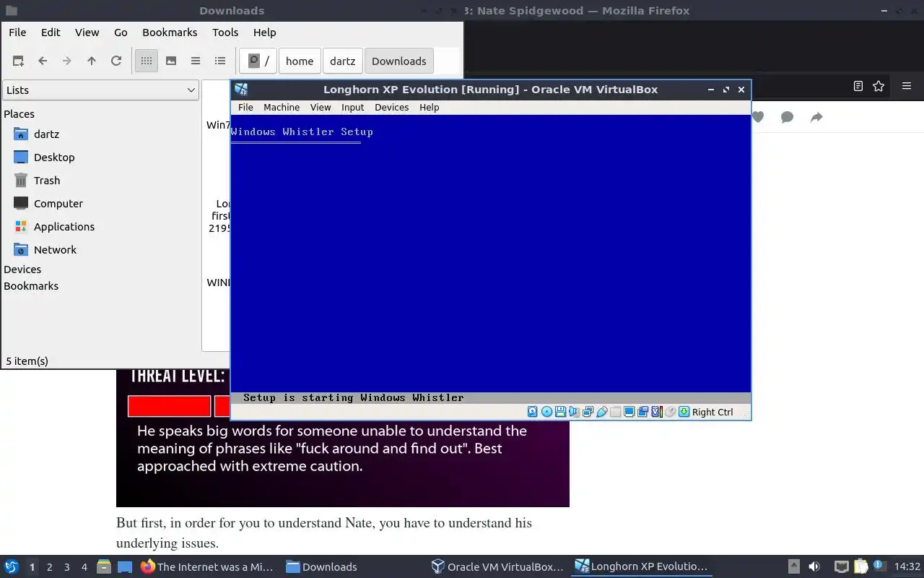Click VirtualBox optical disk status icon
Viewport: 924px width, 578px height.
[x=546, y=412]
